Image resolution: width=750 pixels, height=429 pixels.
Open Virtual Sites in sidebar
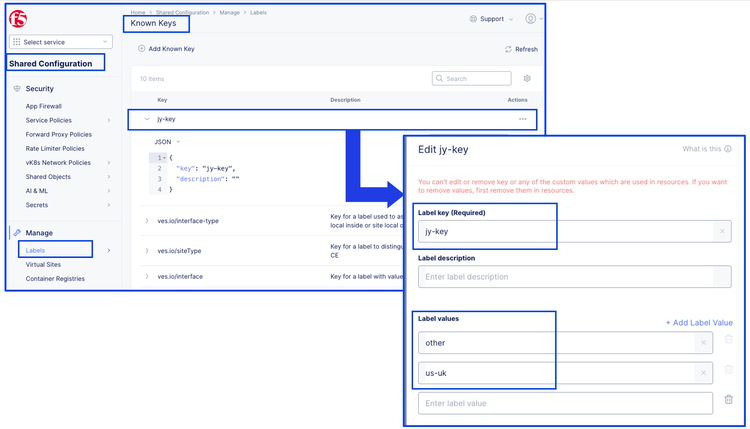(43, 264)
